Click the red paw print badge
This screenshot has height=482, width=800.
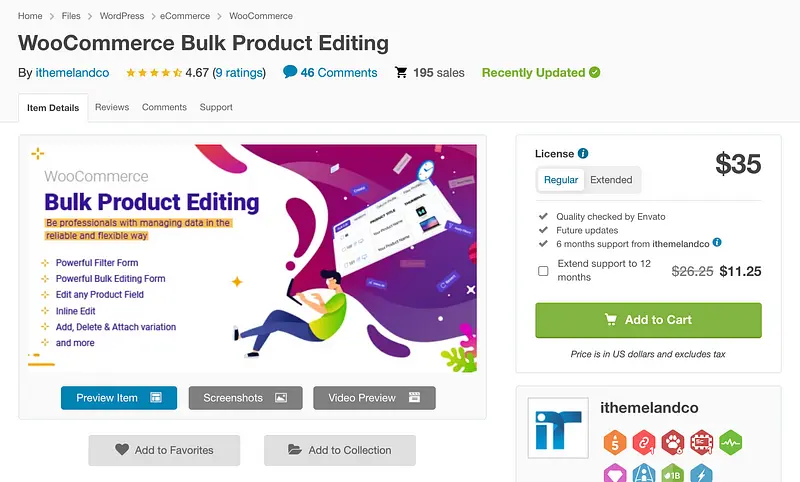point(672,442)
